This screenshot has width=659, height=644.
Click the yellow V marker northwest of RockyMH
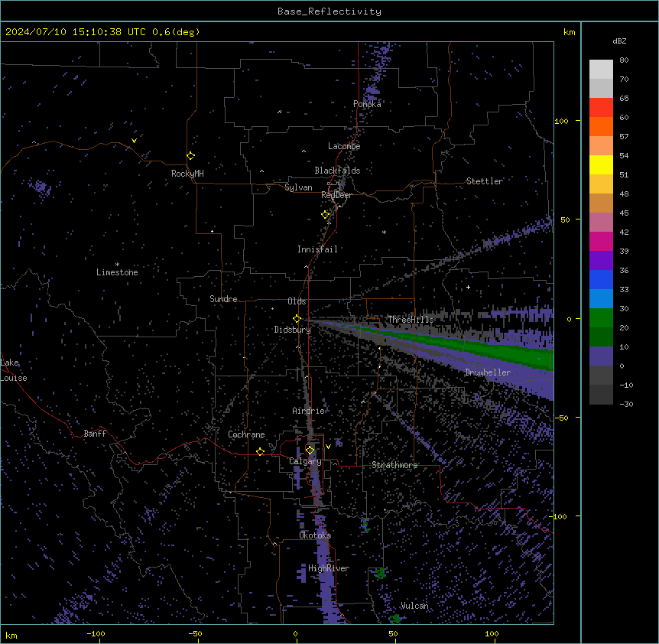click(x=134, y=141)
